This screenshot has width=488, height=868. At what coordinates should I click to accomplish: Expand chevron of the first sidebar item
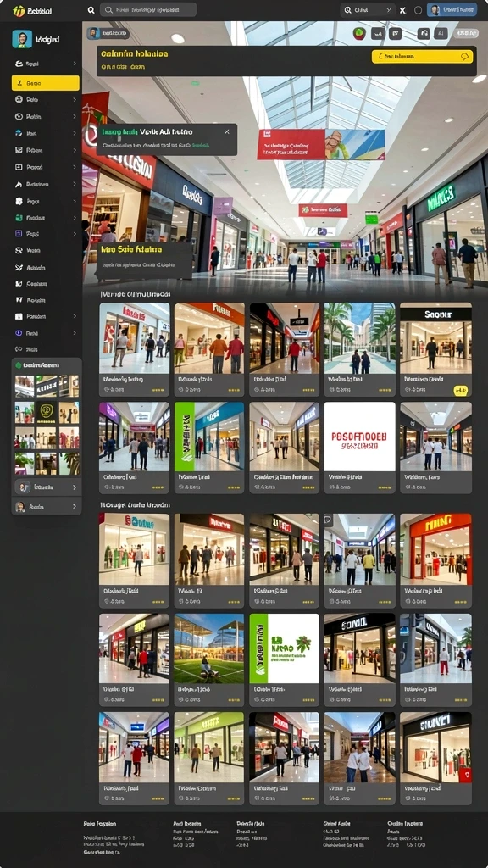coord(75,64)
